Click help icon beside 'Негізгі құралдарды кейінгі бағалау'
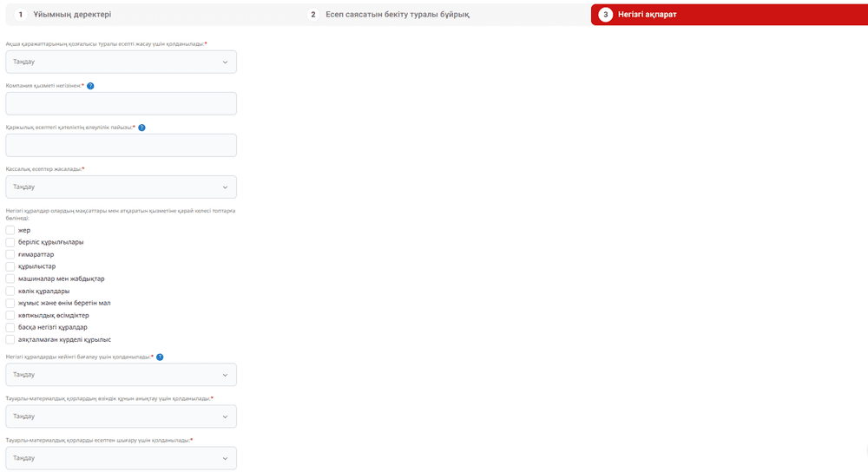868x472 pixels. [160, 357]
